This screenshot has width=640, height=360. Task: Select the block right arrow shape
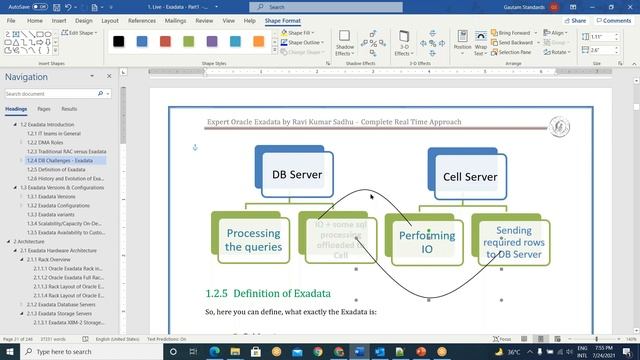click(x=40, y=42)
